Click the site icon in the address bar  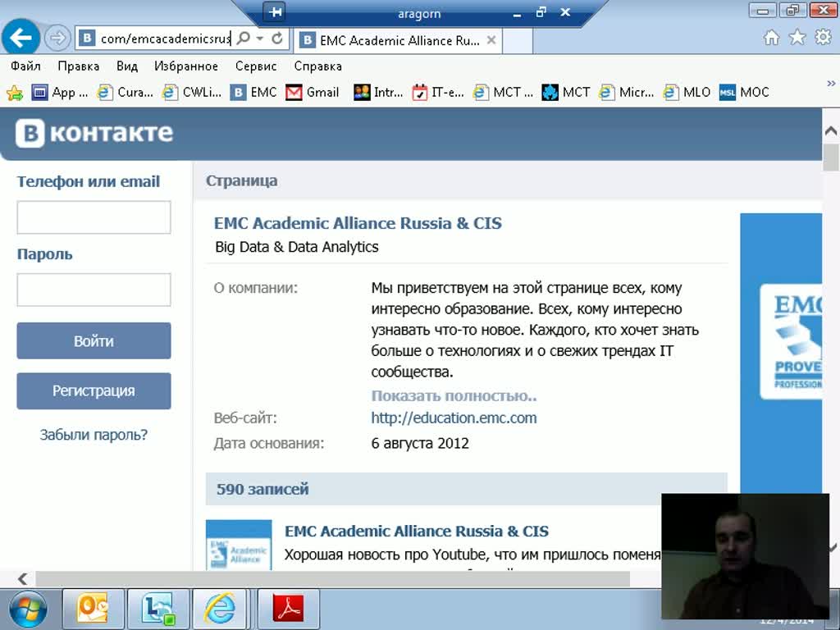point(87,38)
